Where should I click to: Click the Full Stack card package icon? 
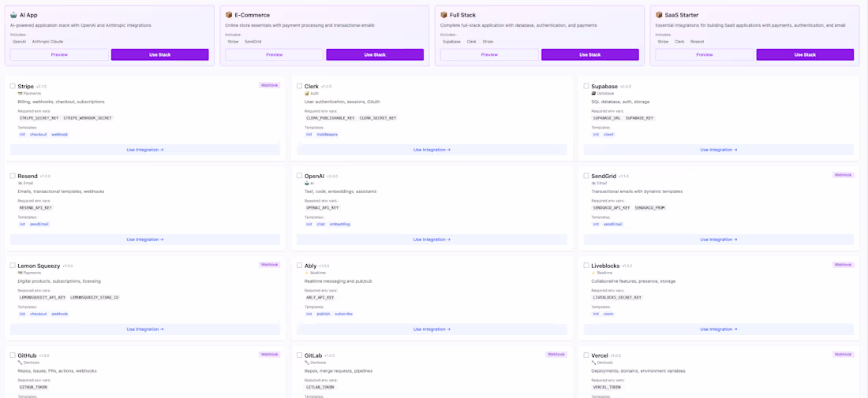tap(443, 15)
